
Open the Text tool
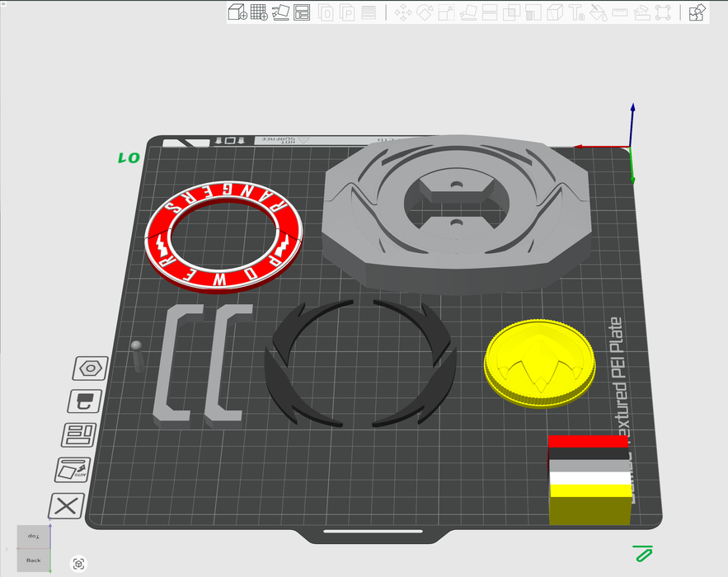[576, 13]
